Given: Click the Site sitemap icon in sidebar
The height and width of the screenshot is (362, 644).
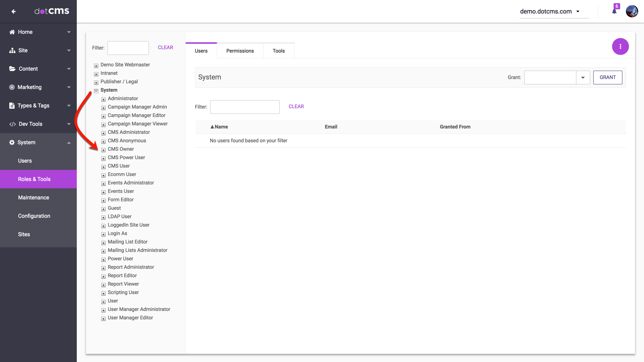Looking at the screenshot, I should click(12, 50).
